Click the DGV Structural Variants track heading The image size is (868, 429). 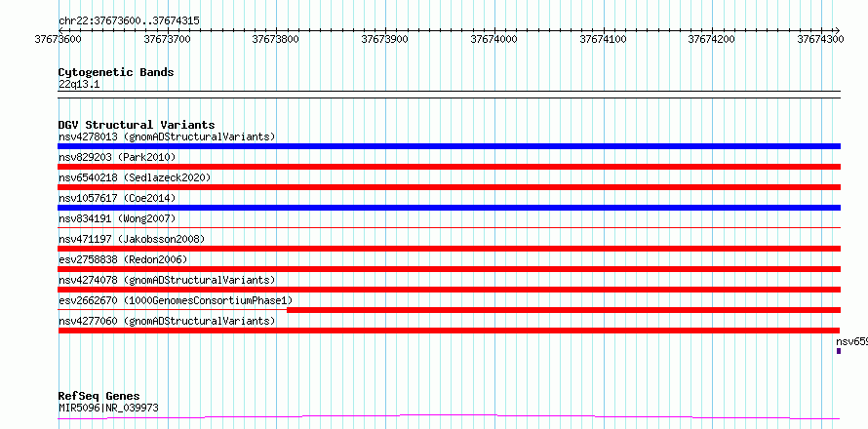(137, 125)
